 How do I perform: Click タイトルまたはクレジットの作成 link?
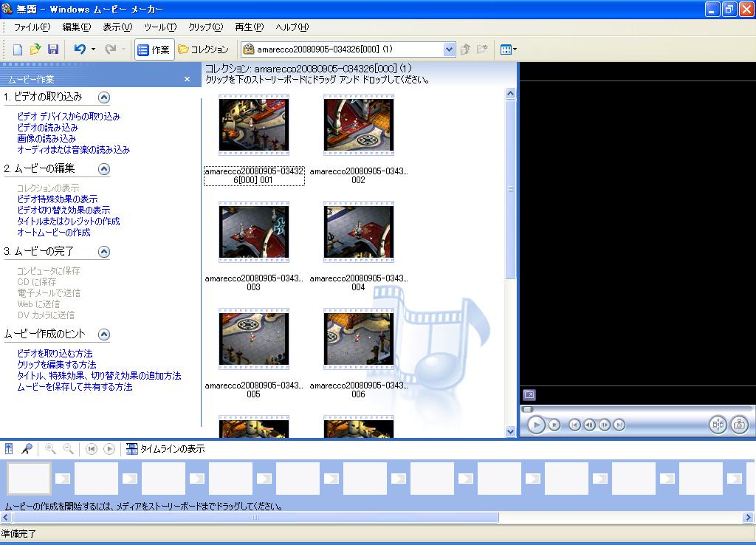tap(69, 221)
